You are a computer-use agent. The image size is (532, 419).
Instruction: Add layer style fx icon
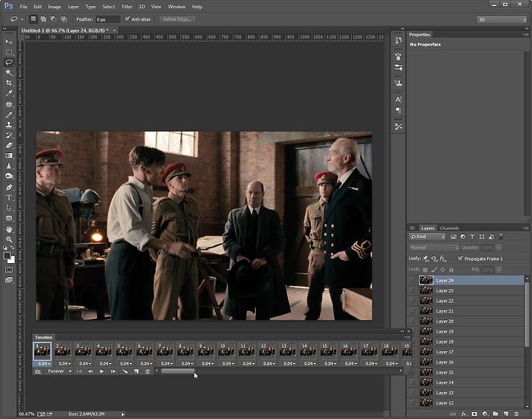click(464, 414)
